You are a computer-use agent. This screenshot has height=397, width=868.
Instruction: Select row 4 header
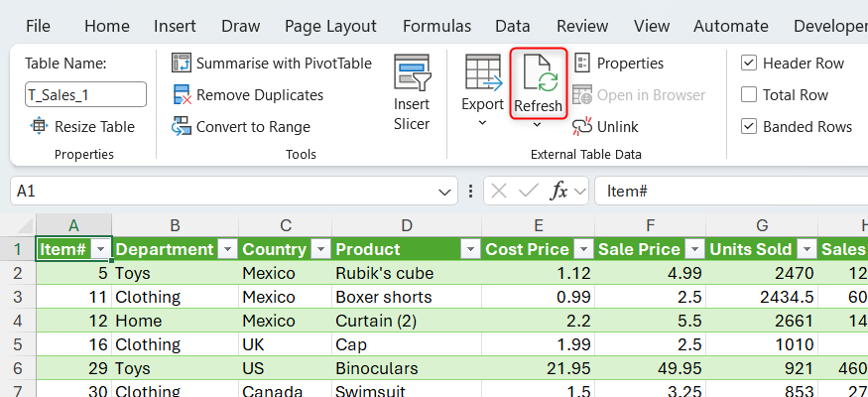tap(18, 321)
